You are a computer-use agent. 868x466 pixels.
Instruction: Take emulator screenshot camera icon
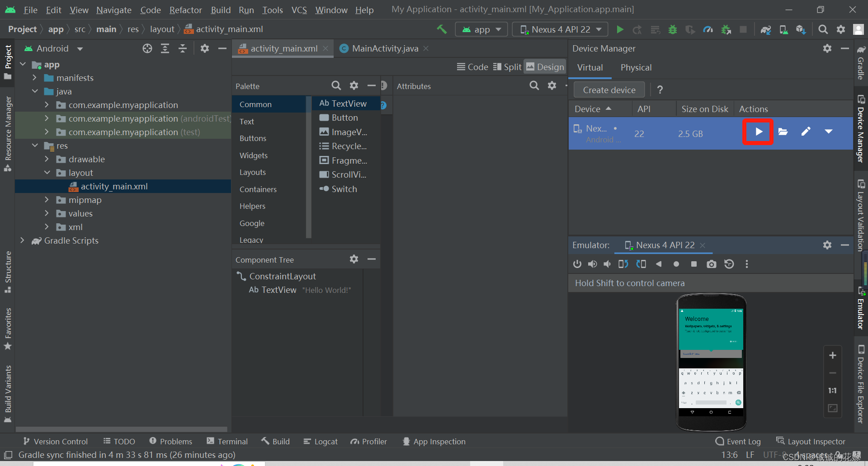click(712, 264)
